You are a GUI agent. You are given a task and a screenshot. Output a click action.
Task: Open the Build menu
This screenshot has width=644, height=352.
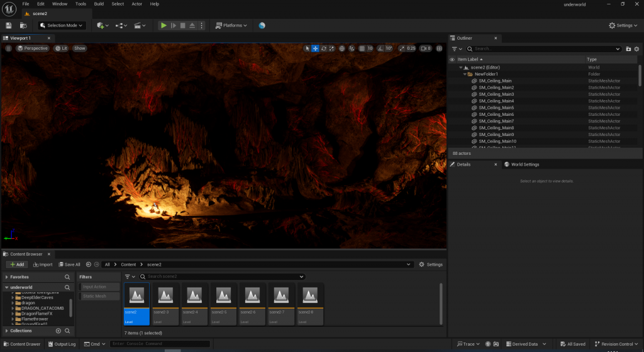(x=99, y=4)
